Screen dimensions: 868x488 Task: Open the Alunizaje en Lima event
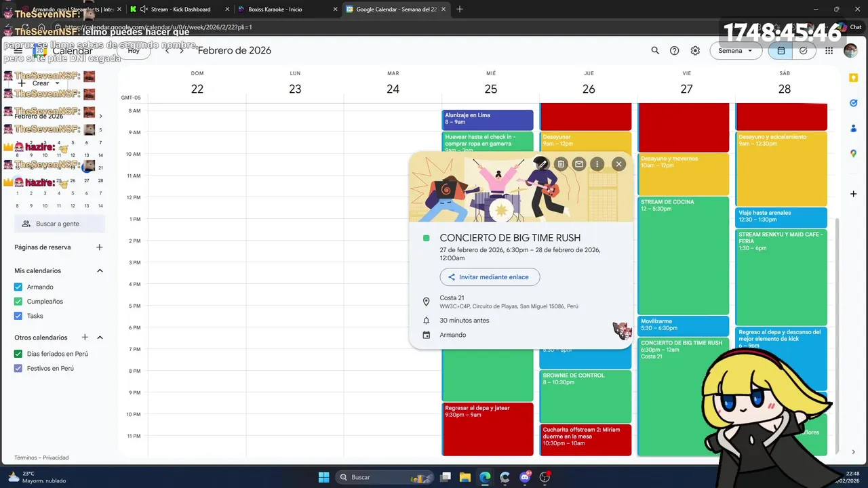coord(488,120)
